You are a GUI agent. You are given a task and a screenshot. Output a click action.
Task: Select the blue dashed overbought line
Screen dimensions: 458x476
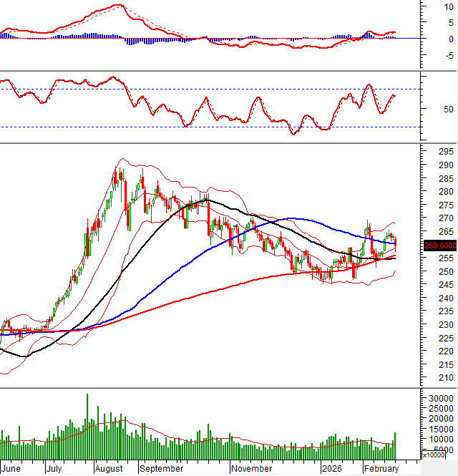coord(215,89)
